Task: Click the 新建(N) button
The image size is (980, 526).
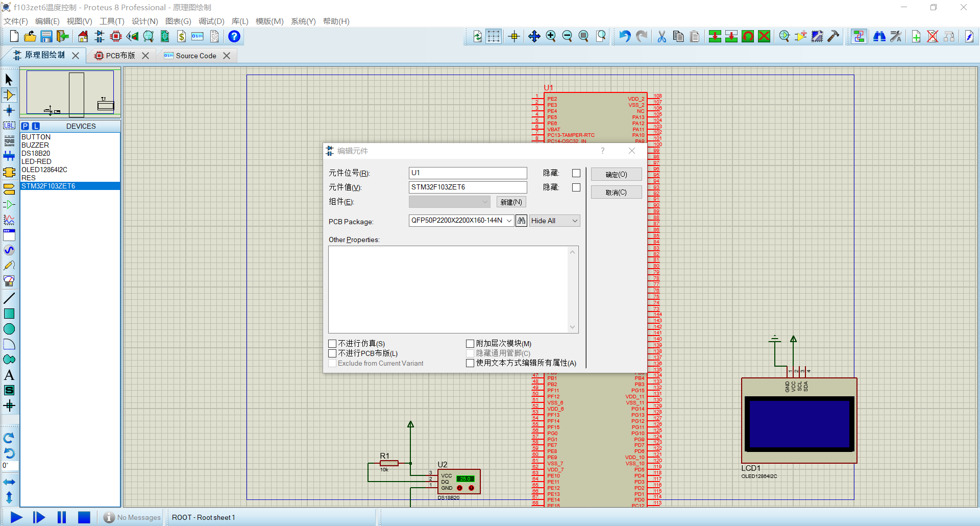Action: 511,202
